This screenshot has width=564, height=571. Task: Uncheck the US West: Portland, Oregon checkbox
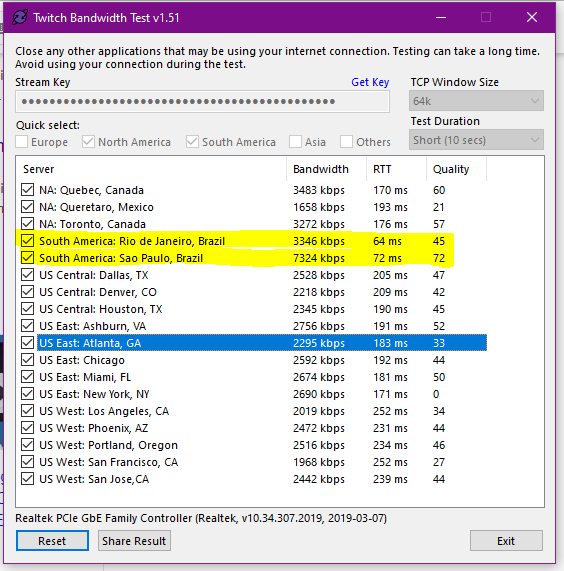coord(27,445)
